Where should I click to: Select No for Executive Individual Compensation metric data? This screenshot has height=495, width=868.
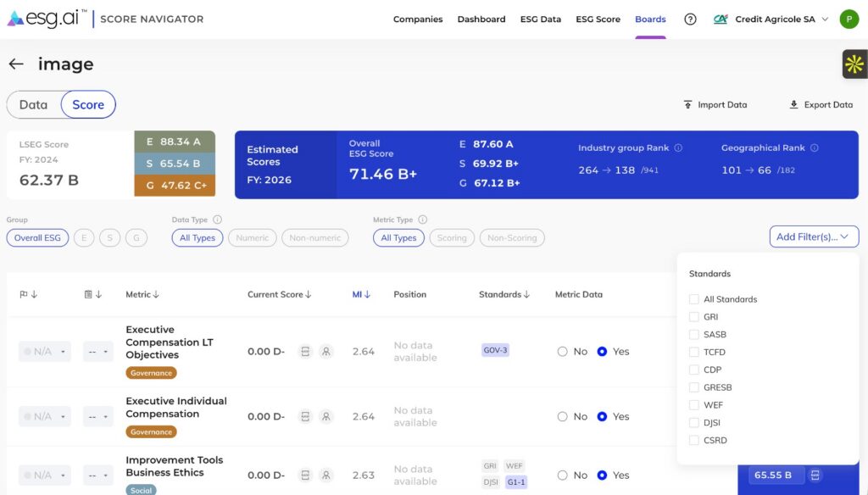click(561, 416)
